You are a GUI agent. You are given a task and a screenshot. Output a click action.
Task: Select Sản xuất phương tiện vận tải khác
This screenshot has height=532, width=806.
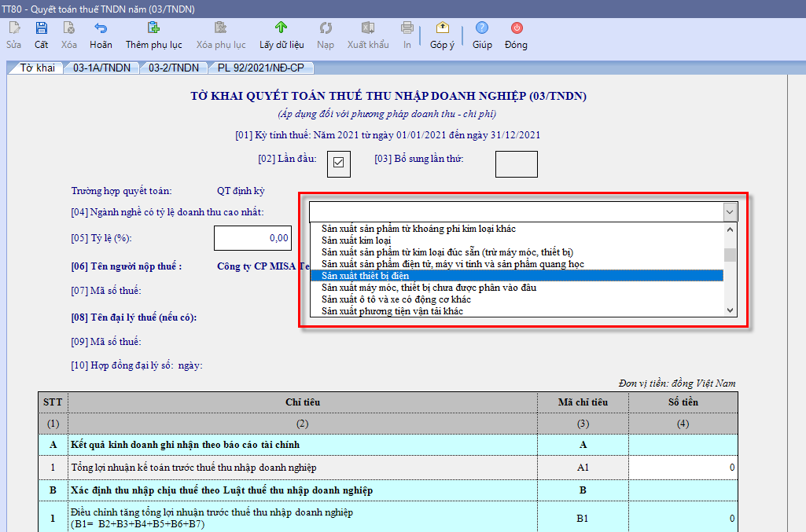coord(517,311)
